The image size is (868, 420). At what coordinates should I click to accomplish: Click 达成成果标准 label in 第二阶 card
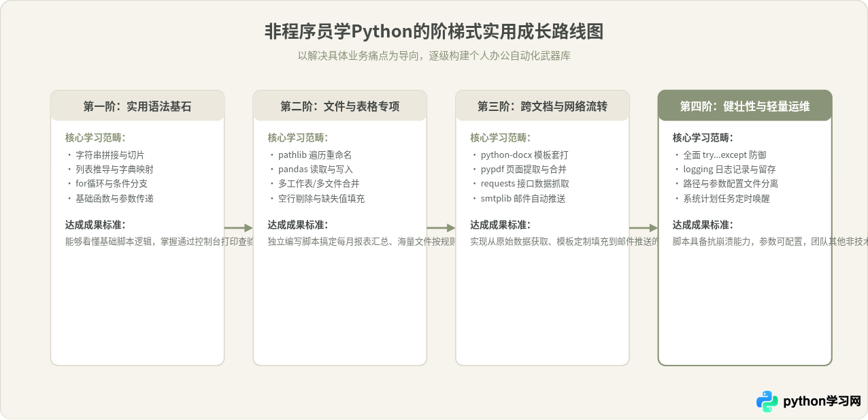click(298, 225)
